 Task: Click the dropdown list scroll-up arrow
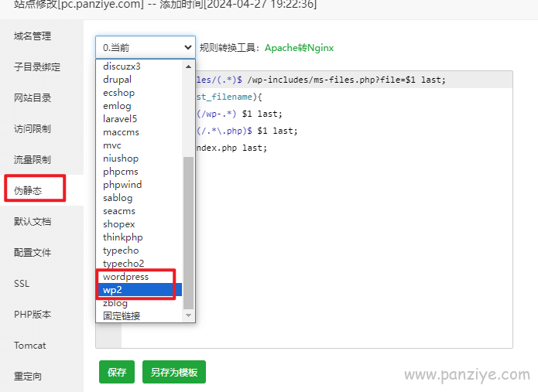point(188,66)
